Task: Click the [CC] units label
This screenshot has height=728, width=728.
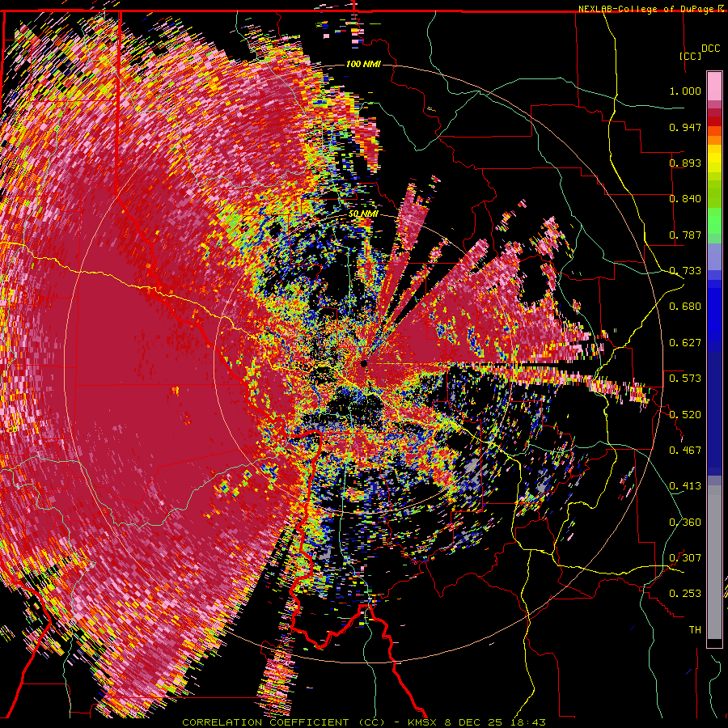Action: tap(691, 56)
